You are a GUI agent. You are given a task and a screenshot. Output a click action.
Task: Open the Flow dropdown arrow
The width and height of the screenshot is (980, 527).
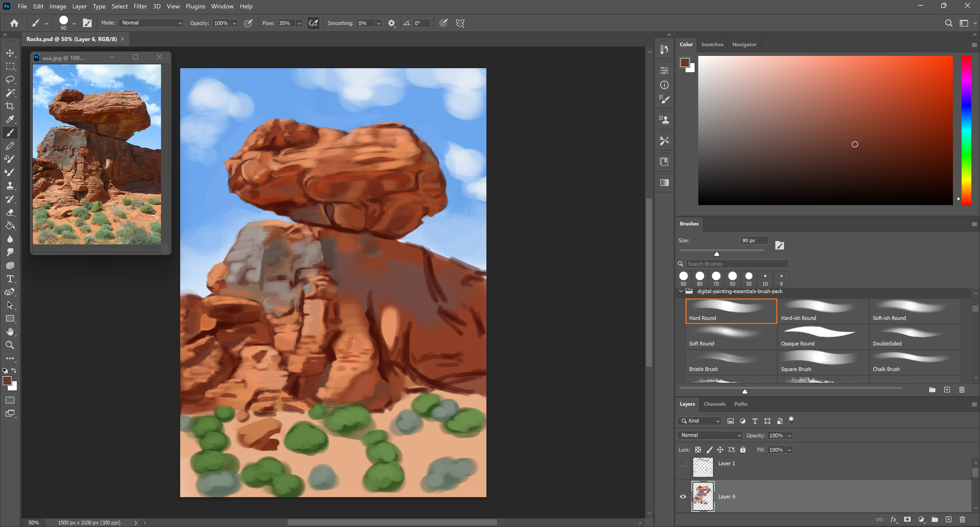pos(299,23)
